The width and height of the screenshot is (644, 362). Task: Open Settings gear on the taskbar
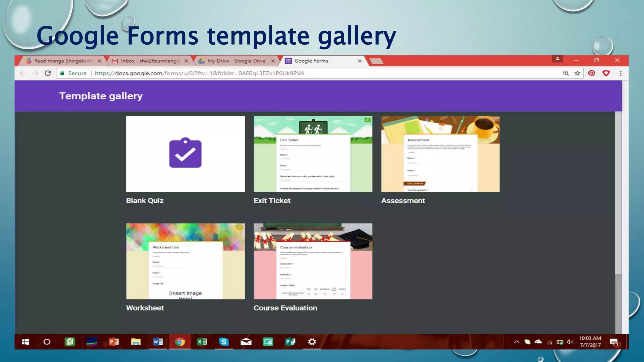pyautogui.click(x=312, y=342)
